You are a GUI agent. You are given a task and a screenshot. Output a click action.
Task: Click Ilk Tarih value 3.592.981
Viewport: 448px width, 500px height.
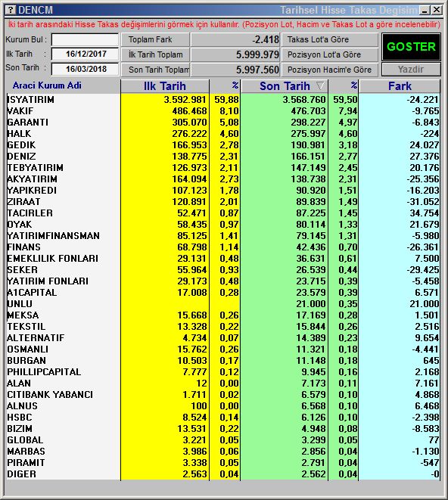click(185, 100)
